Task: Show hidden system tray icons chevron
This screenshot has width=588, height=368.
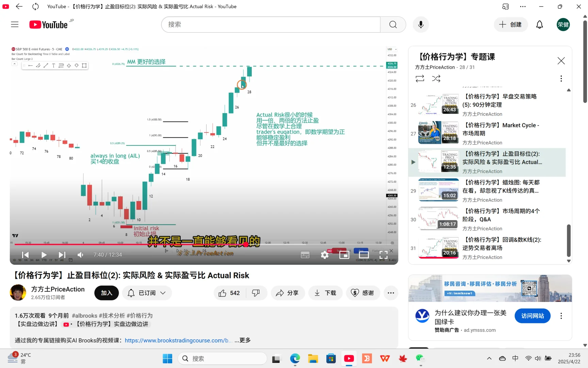Action: [489, 358]
